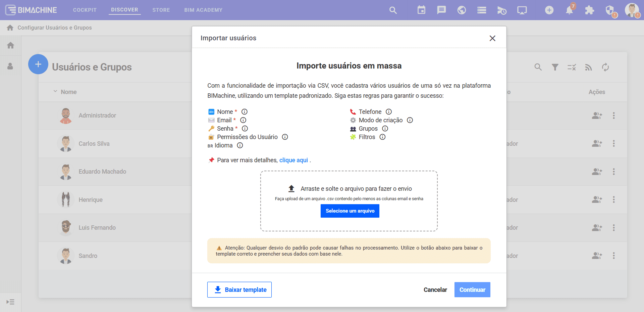Close the Importar usuários dialog
The height and width of the screenshot is (312, 644).
coord(492,38)
